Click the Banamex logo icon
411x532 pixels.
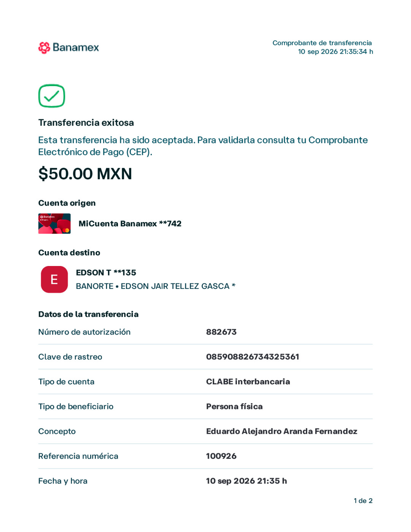click(44, 48)
